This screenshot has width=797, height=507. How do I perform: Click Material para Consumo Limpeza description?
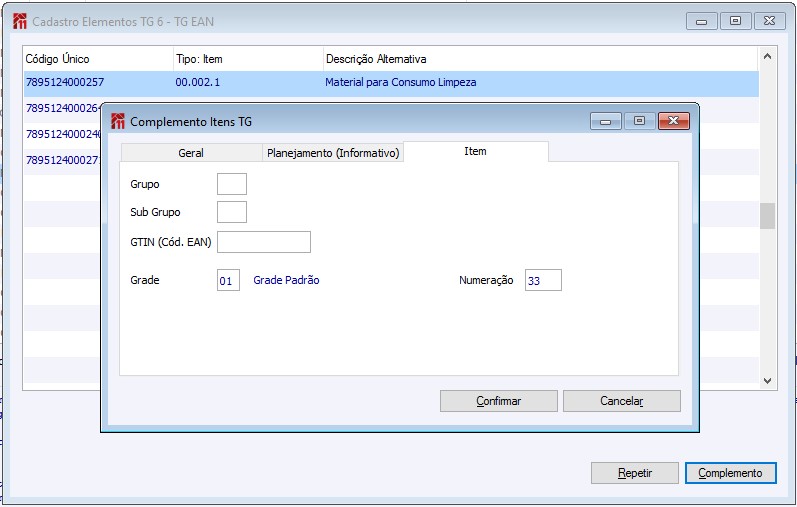401,82
